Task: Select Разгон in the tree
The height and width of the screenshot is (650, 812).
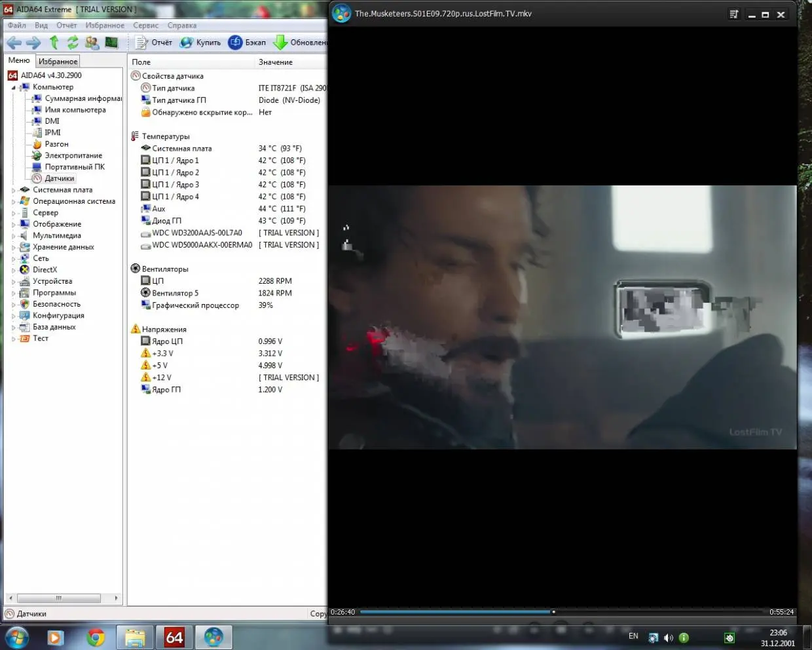Action: (56, 144)
